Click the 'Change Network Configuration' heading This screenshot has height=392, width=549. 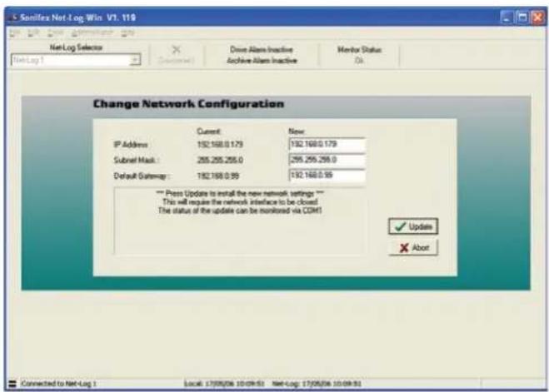pyautogui.click(x=188, y=104)
